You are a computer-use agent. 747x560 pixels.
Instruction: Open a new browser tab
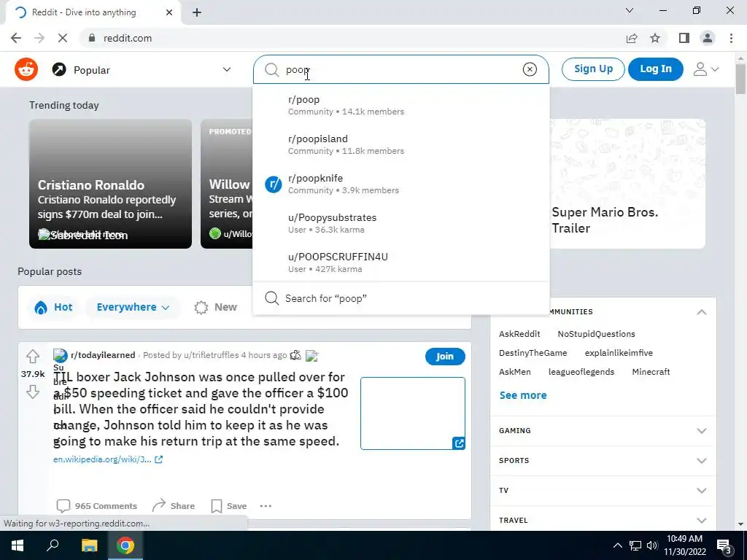pyautogui.click(x=197, y=12)
